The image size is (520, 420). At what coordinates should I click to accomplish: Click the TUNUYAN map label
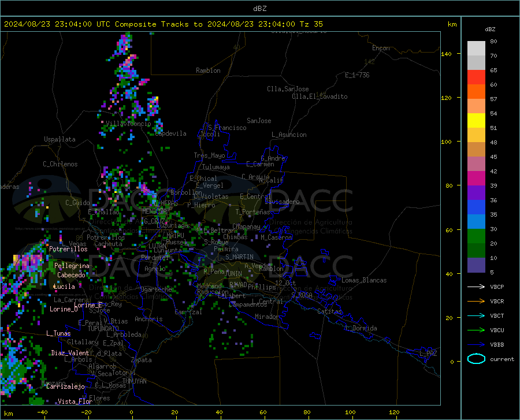134,381
